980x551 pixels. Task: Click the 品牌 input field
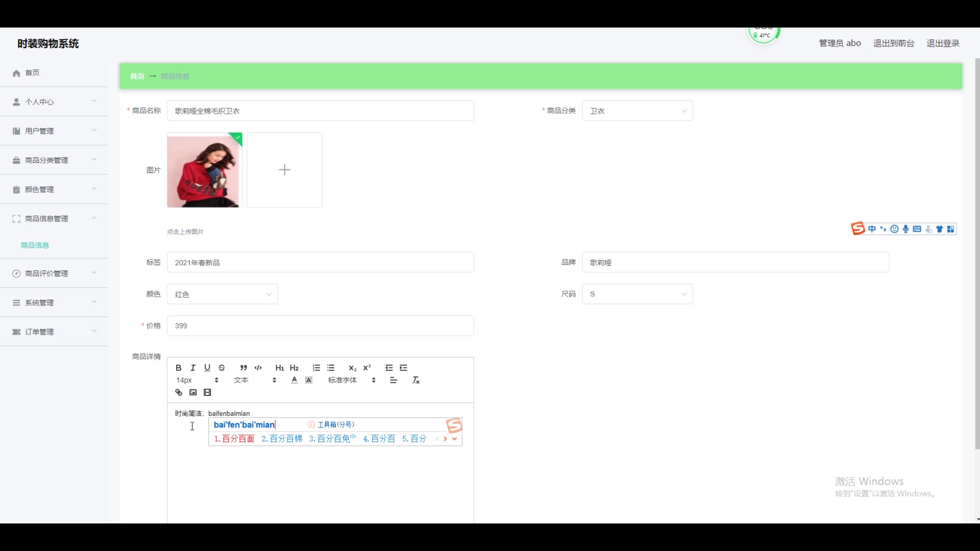736,262
